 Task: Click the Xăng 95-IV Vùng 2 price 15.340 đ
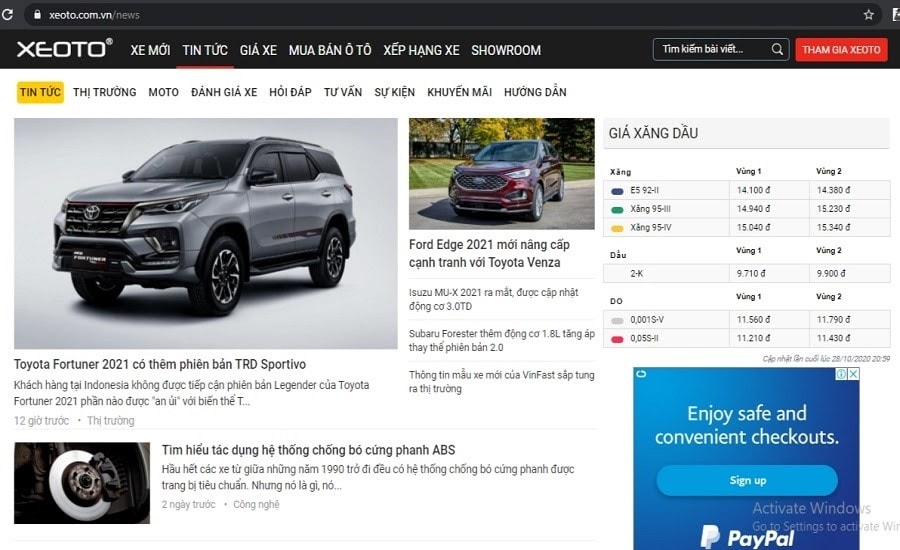[833, 227]
